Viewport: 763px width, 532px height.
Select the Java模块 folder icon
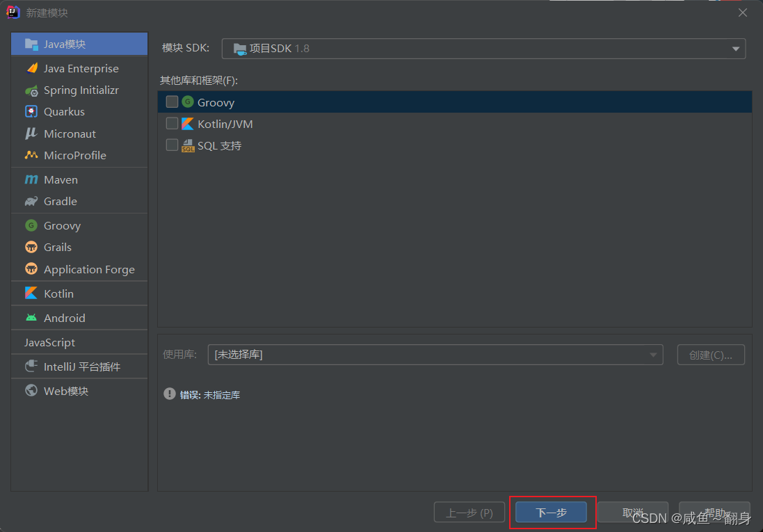[31, 45]
